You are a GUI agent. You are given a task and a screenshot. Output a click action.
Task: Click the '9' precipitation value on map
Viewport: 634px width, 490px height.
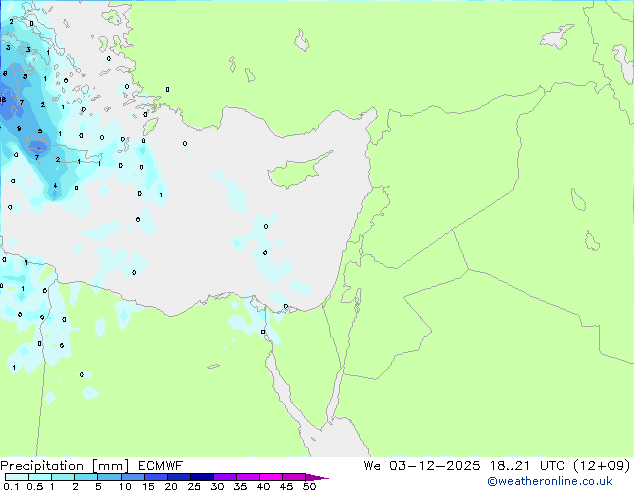tap(19, 129)
